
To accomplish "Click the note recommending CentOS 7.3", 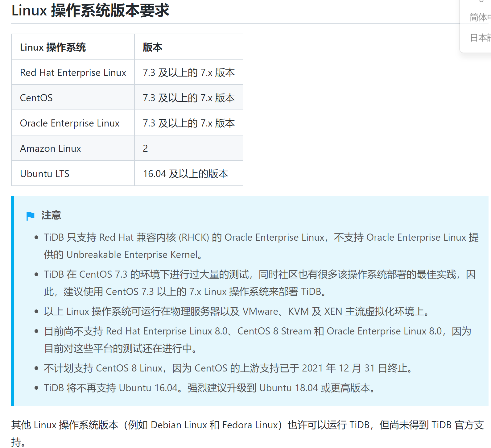I will (x=259, y=283).
